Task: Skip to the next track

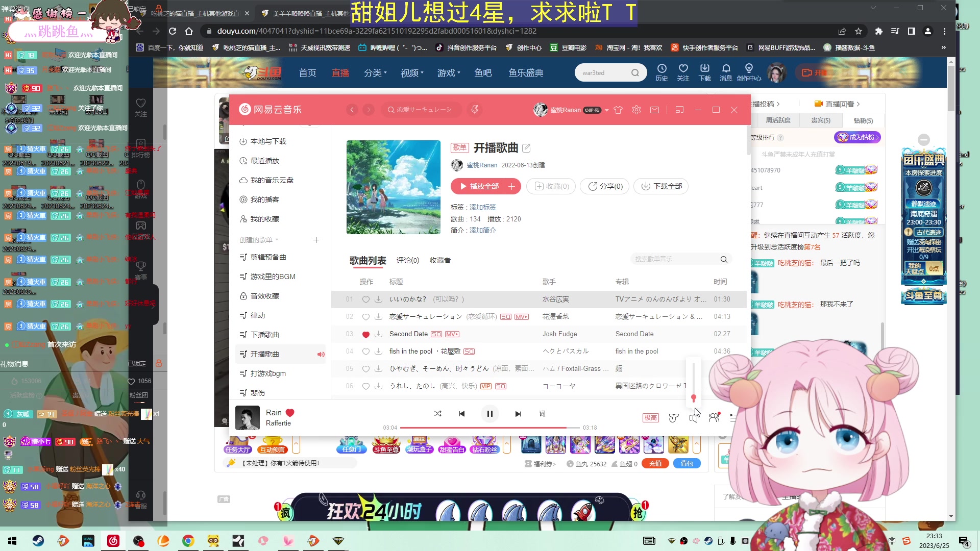Action: pos(518,414)
